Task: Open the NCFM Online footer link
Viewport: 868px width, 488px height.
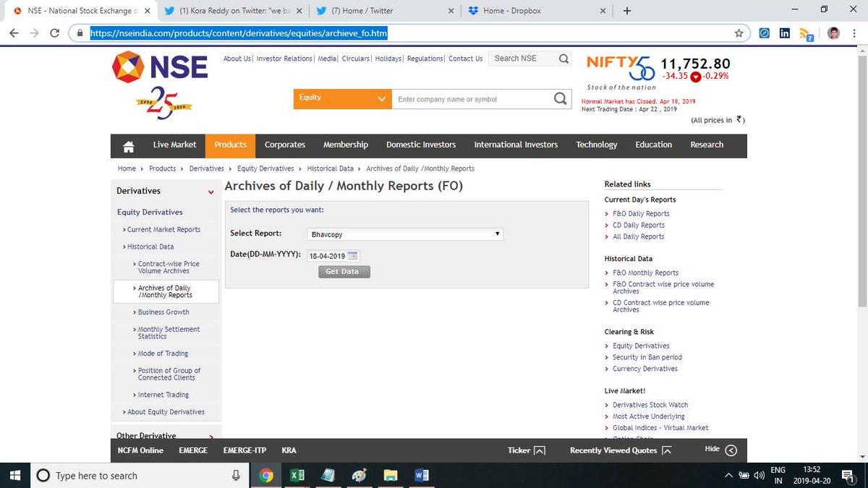Action: click(140, 450)
